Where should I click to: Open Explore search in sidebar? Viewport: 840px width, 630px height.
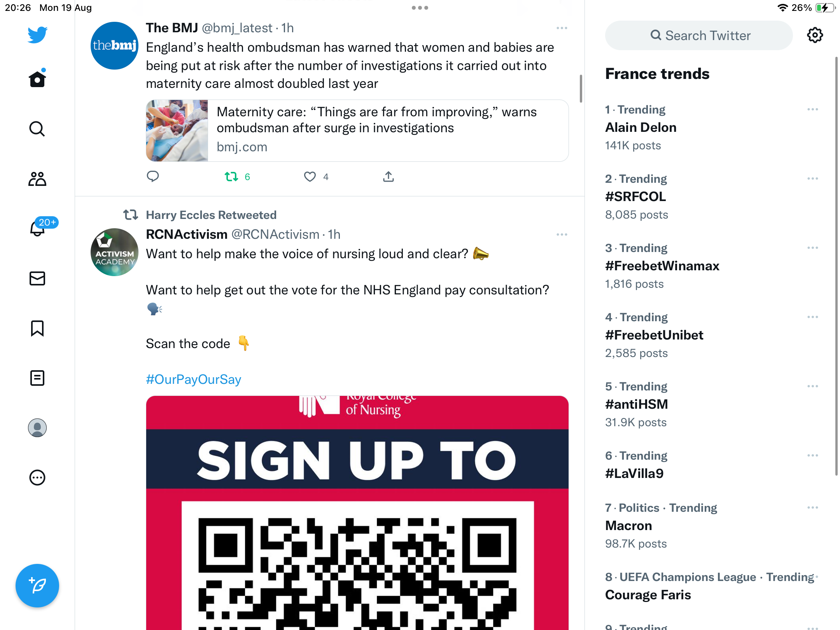37,129
